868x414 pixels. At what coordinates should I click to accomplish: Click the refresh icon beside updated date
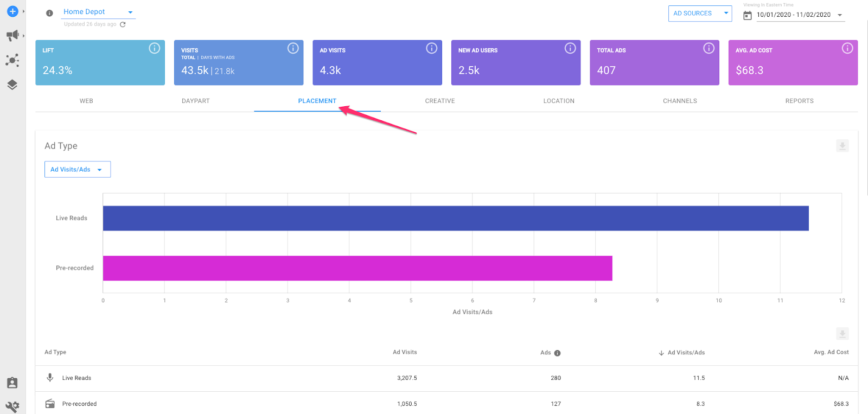click(x=123, y=24)
